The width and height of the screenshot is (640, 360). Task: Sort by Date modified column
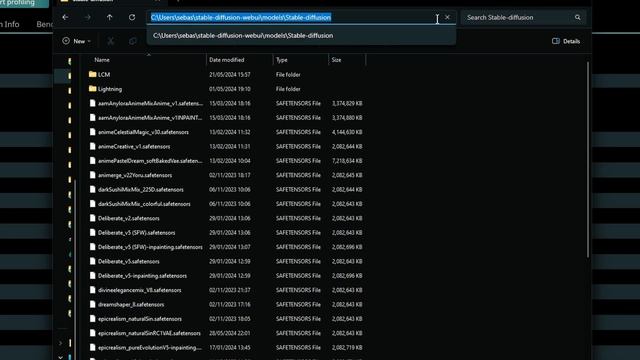(x=227, y=60)
